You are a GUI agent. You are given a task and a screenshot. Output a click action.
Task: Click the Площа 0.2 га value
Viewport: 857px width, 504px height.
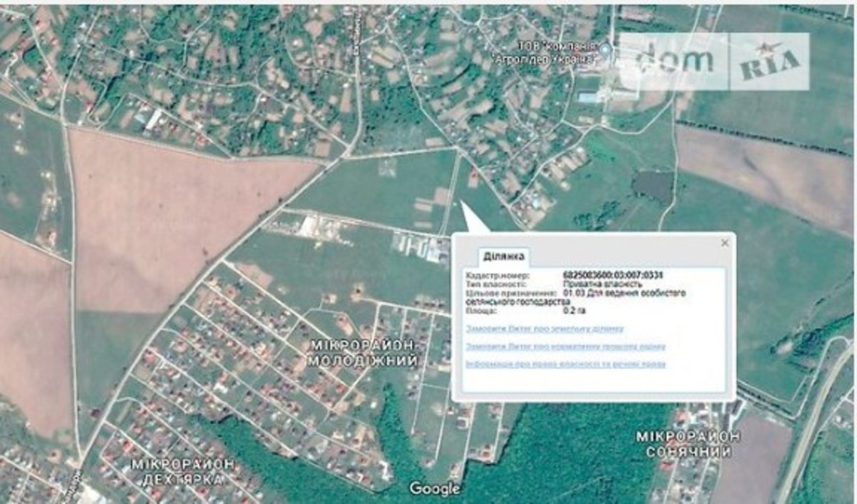571,311
